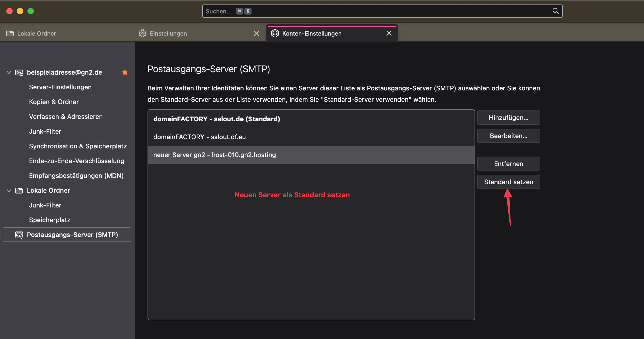Image resolution: width=644 pixels, height=339 pixels.
Task: Click the Hinzufügen... button
Action: click(509, 118)
